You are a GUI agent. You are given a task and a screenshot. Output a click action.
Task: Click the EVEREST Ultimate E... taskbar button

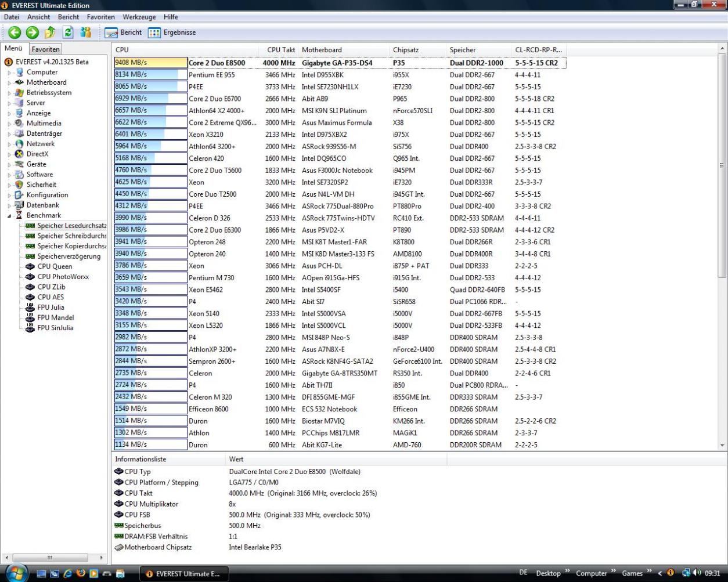coord(185,573)
